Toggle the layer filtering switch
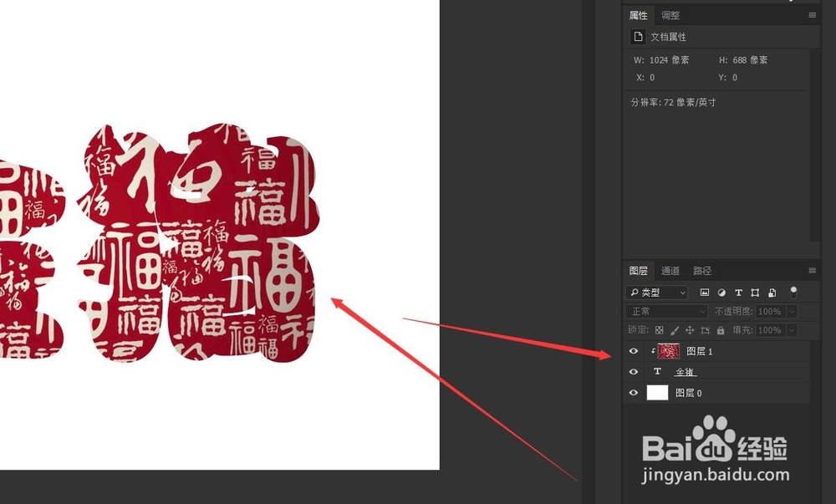This screenshot has width=836, height=504. click(794, 293)
